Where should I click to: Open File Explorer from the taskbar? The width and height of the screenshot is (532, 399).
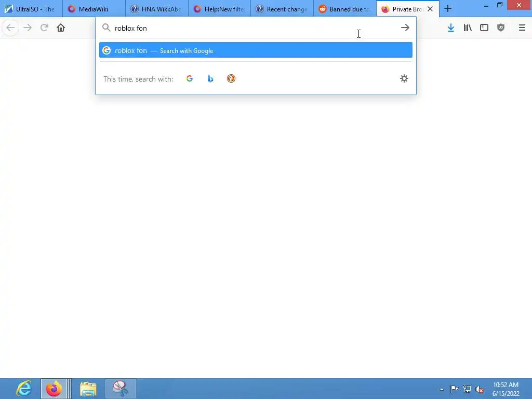pos(88,389)
